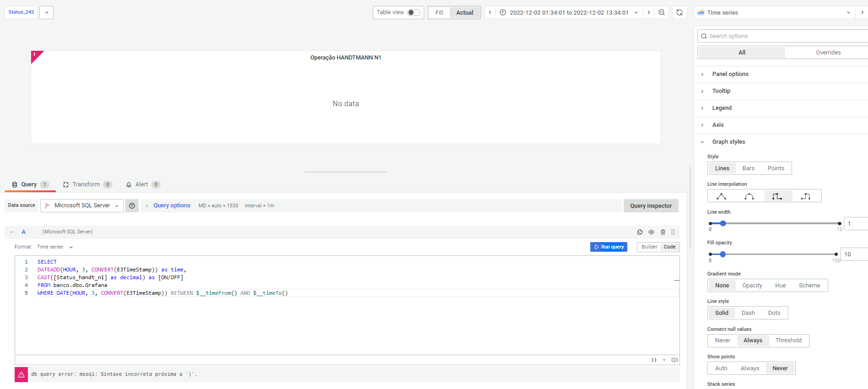868x389 pixels.
Task: Click the refresh dashboard icon
Action: [x=679, y=13]
